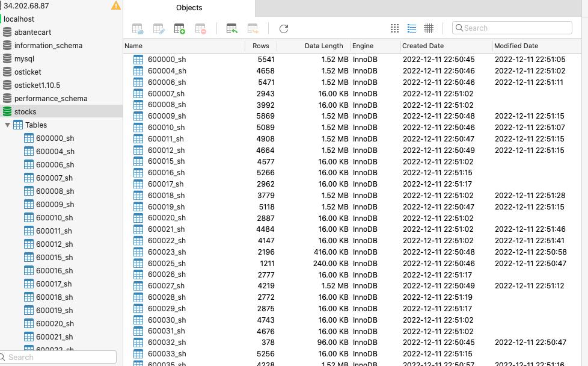Select the stocks database in sidebar
This screenshot has height=366, width=588.
[x=25, y=111]
